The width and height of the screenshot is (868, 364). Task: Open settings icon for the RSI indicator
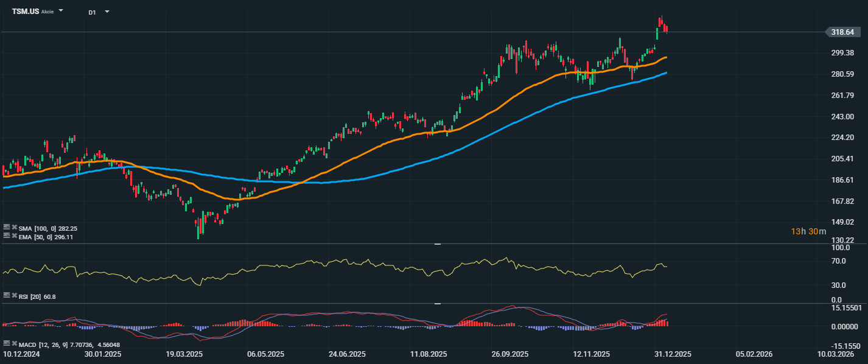coord(7,295)
